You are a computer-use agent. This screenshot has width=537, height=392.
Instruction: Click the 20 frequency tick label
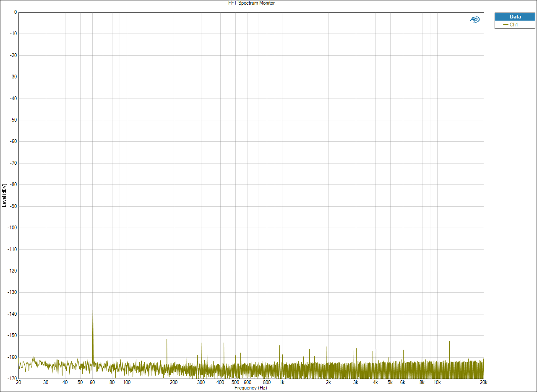18,382
